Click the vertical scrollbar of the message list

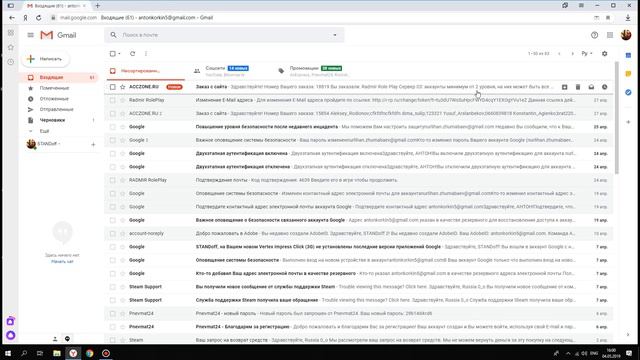coord(616,118)
